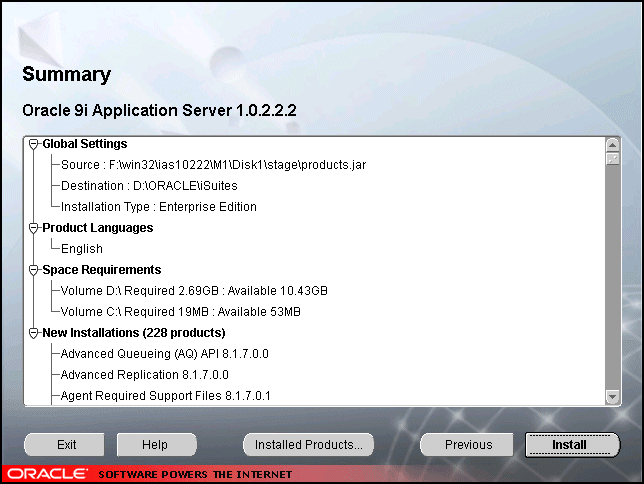The height and width of the screenshot is (484, 644).
Task: Start installation with Install button
Action: pos(572,445)
